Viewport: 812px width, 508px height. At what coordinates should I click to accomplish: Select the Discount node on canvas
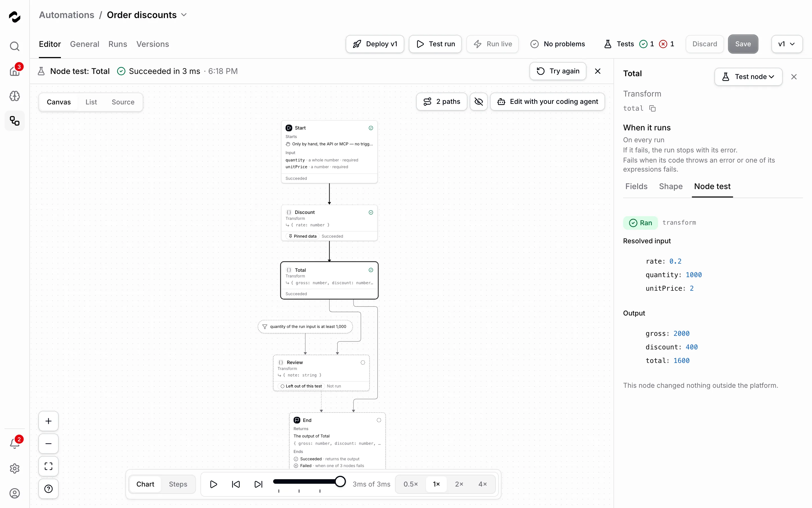(x=329, y=223)
